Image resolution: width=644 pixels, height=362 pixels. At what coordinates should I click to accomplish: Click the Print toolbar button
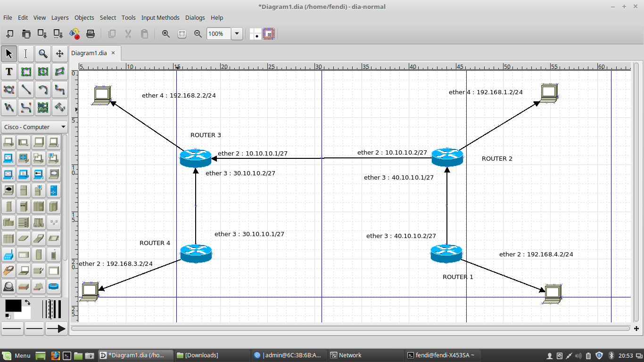tap(91, 33)
